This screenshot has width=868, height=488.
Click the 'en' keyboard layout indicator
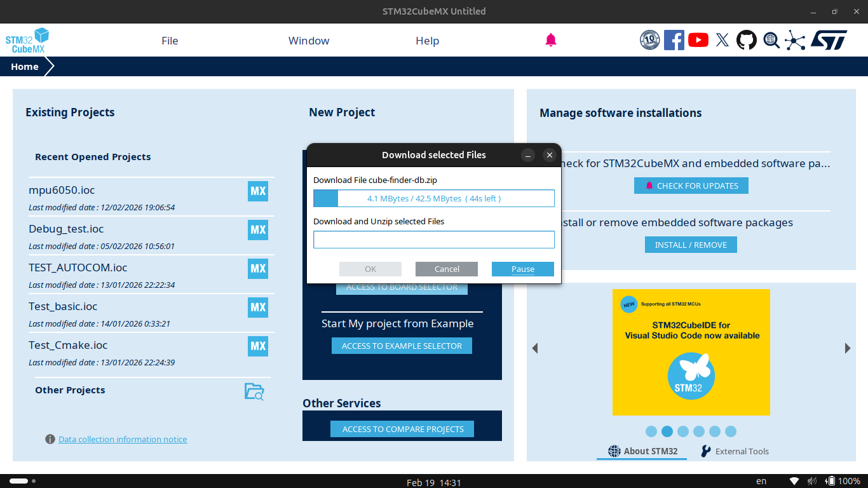coord(761,481)
